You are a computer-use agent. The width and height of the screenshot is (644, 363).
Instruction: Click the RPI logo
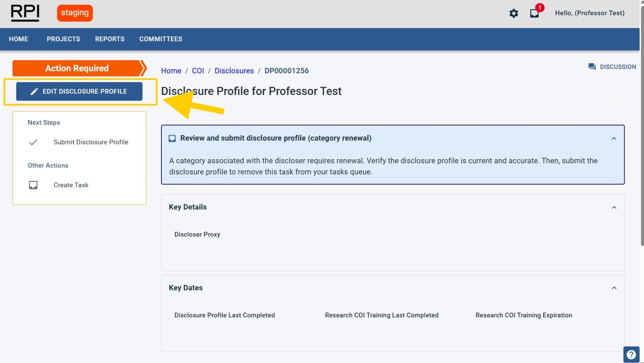pyautogui.click(x=25, y=13)
